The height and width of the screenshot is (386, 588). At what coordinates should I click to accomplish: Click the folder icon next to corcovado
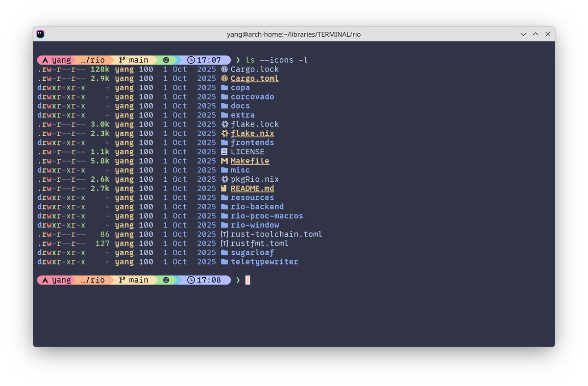(224, 96)
